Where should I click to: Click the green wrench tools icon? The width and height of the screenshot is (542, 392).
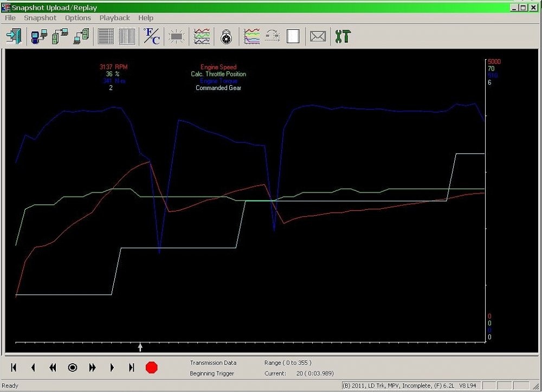pyautogui.click(x=343, y=36)
